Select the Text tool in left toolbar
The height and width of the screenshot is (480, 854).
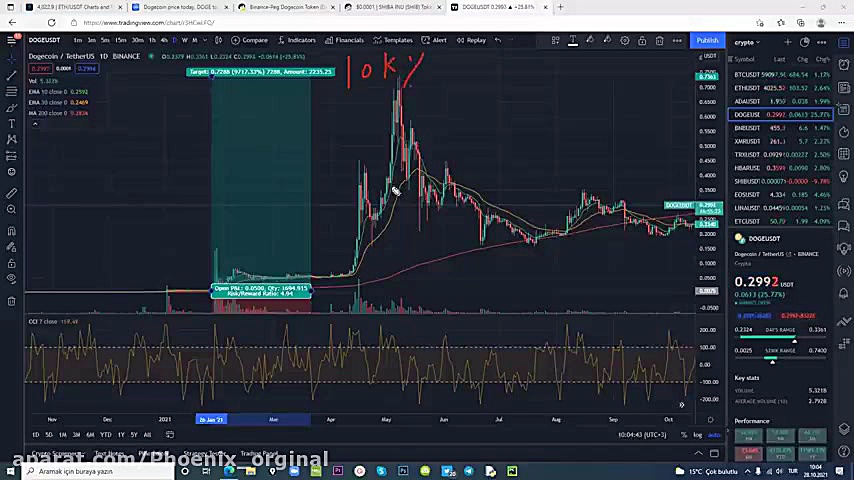(11, 124)
